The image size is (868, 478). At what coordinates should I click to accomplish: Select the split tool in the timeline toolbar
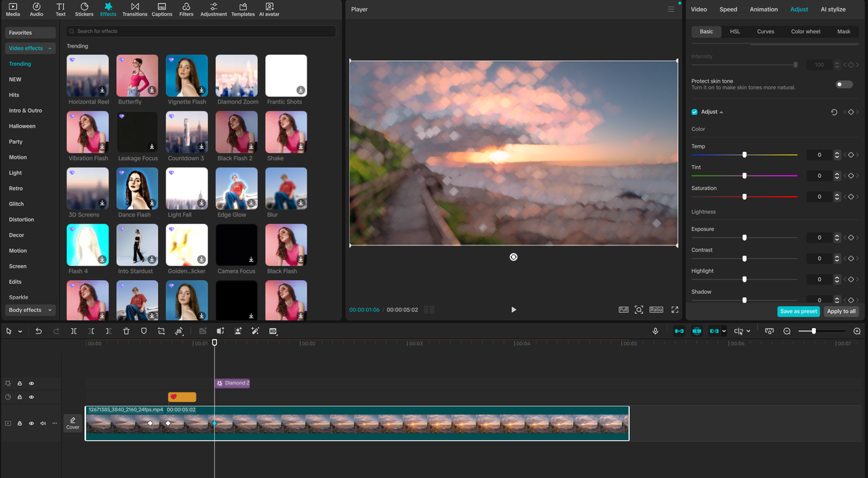(74, 331)
